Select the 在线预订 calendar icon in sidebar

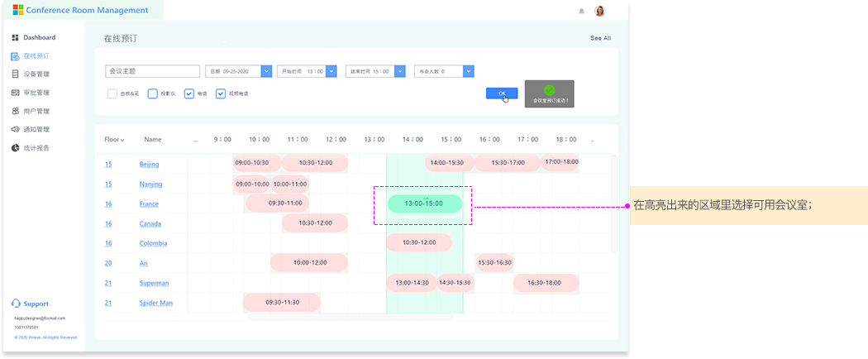pyautogui.click(x=15, y=56)
